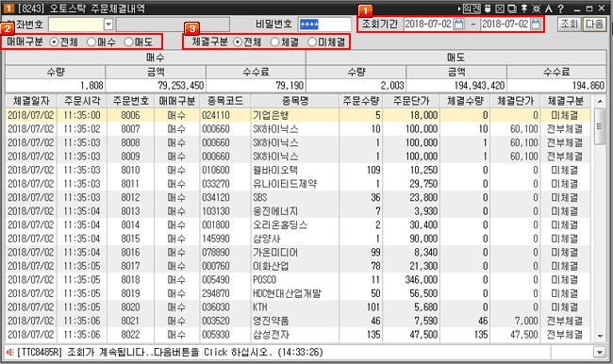Pin the window with the pushpin icon
The height and width of the screenshot is (364, 613).
[523, 8]
